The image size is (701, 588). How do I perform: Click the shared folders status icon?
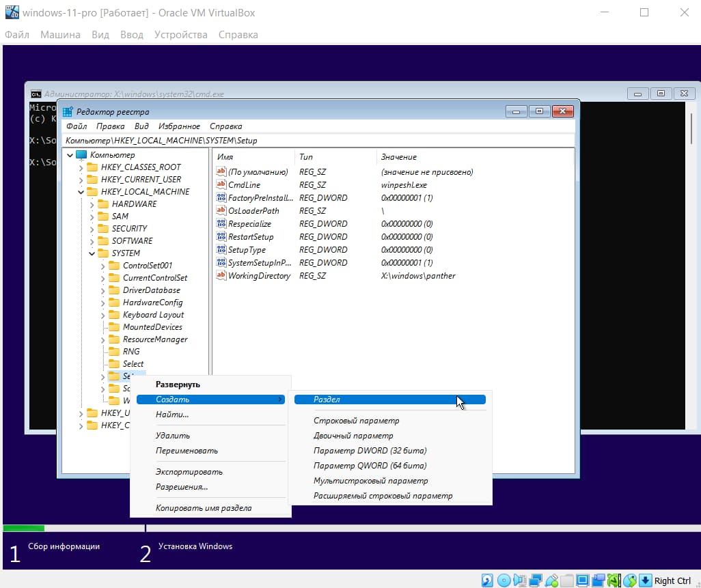coord(567,580)
